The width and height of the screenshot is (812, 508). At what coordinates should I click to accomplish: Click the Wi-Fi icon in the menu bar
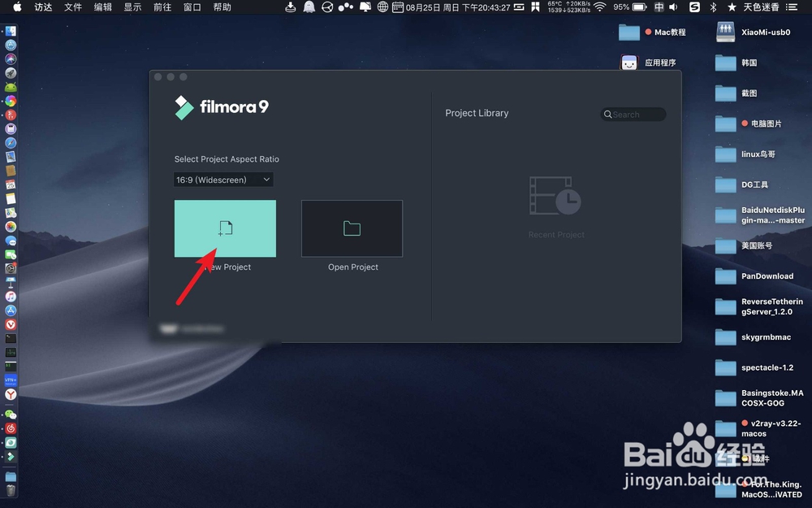tap(600, 7)
